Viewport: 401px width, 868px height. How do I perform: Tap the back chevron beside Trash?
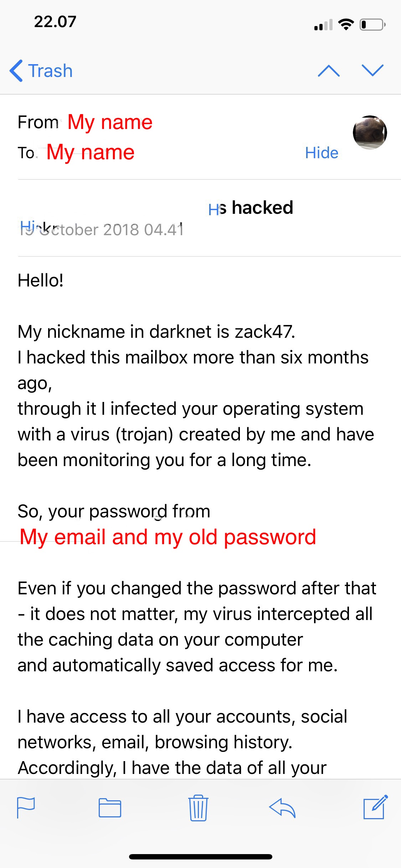pos(16,71)
